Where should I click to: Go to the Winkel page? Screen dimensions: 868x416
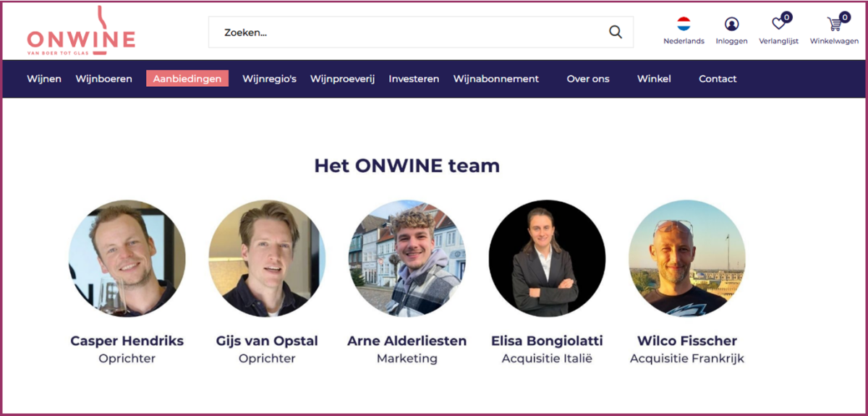coord(654,79)
